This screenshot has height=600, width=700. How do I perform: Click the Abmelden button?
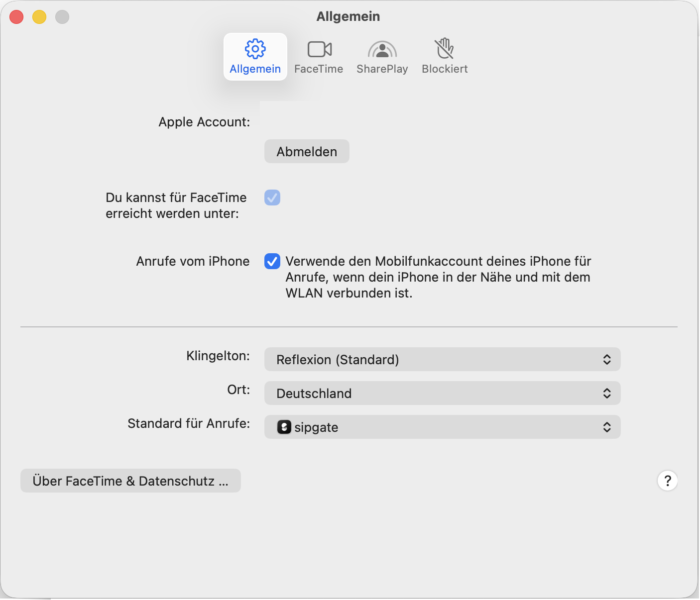306,151
